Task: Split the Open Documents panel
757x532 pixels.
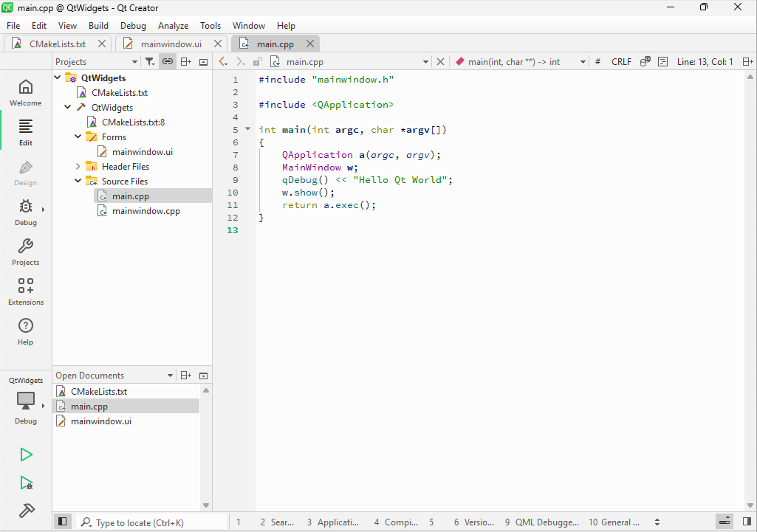Action: tap(186, 376)
